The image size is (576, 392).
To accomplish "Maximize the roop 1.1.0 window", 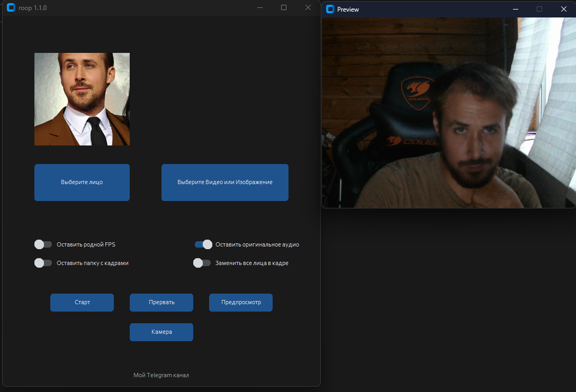I will (284, 8).
